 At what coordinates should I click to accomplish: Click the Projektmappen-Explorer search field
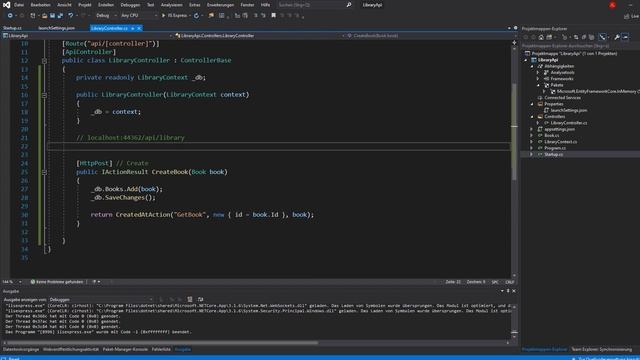[x=580, y=46]
